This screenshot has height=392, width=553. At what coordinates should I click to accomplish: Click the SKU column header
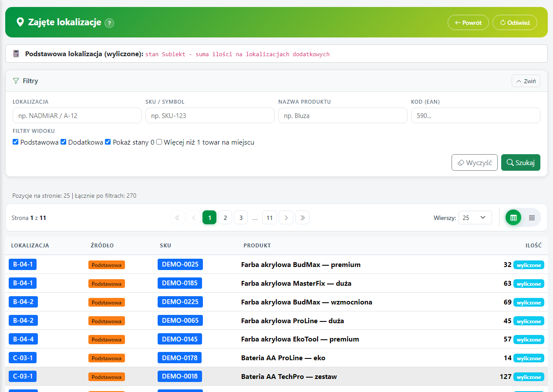pyautogui.click(x=165, y=246)
